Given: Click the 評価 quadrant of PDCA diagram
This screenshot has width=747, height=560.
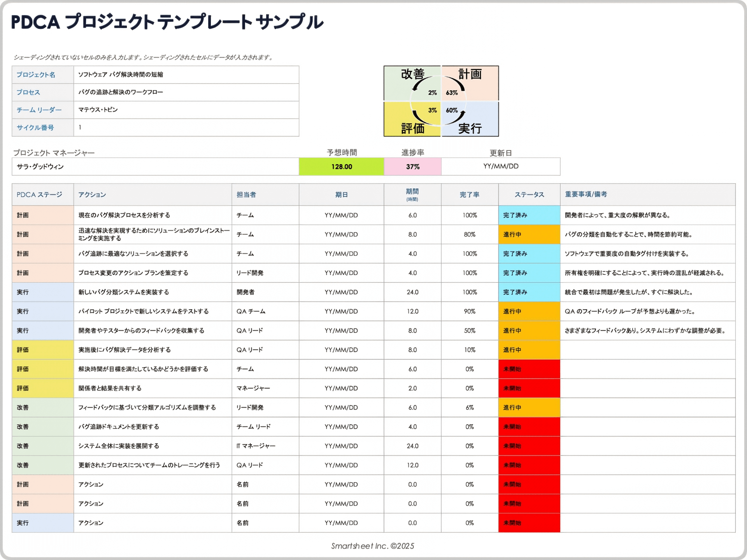Looking at the screenshot, I should pyautogui.click(x=412, y=119).
